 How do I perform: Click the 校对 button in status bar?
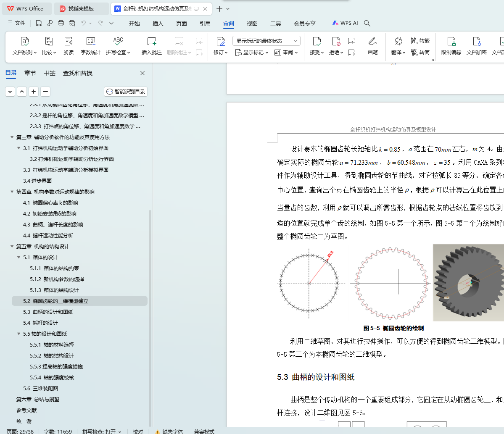tap(138, 431)
